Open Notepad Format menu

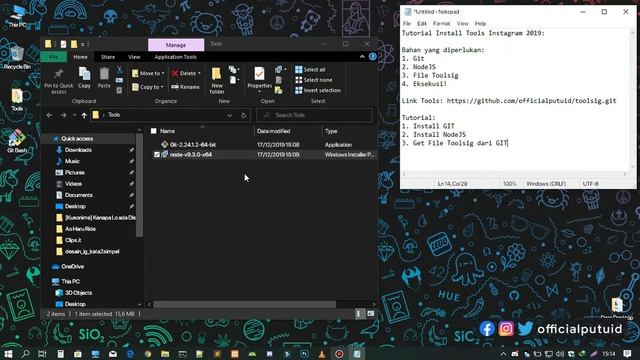pyautogui.click(x=441, y=24)
